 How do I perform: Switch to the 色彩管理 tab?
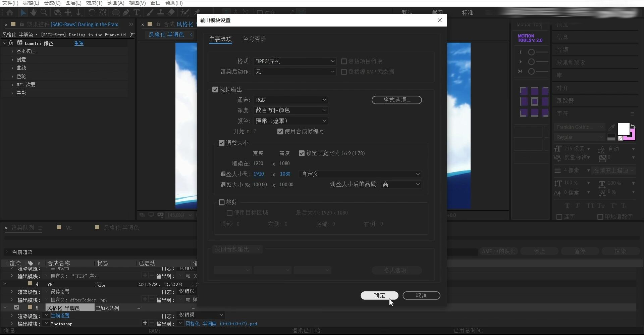click(x=254, y=39)
